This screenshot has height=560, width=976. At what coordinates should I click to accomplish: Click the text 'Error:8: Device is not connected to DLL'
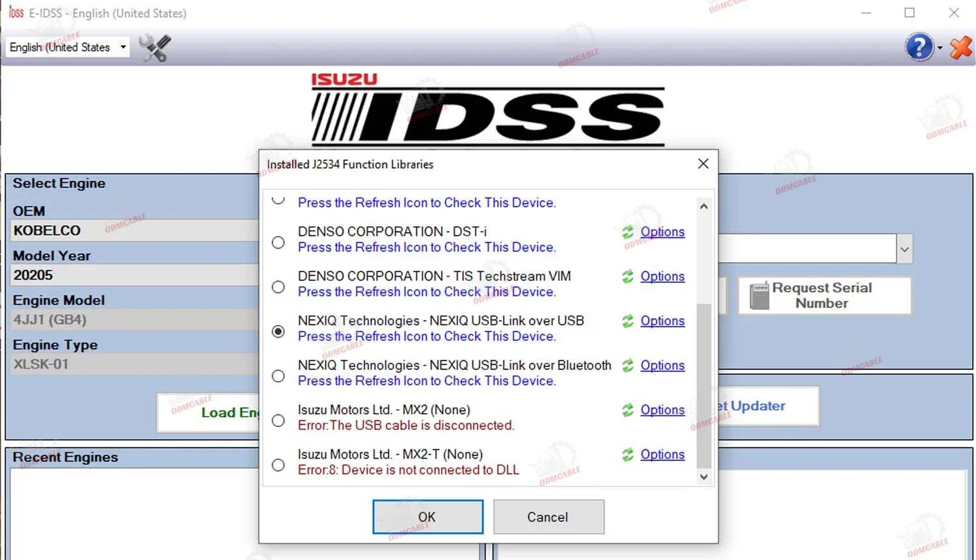click(x=409, y=470)
